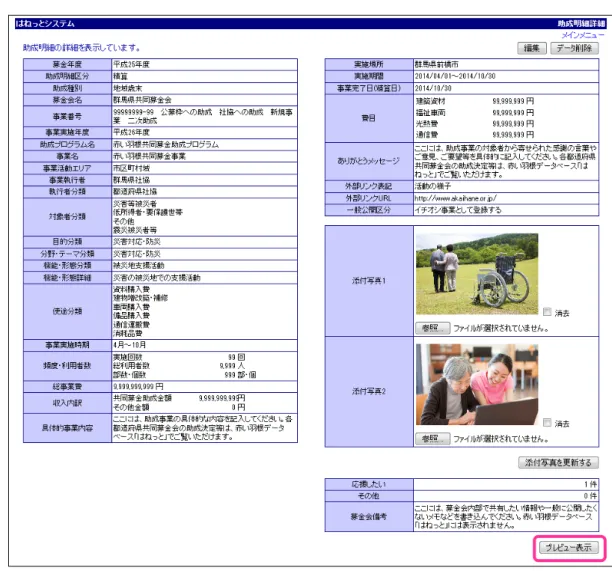Image resolution: width=612 pixels, height=571 pixels.
Task: Select the 事業実施時期 value 4月～10月
Action: [130, 345]
